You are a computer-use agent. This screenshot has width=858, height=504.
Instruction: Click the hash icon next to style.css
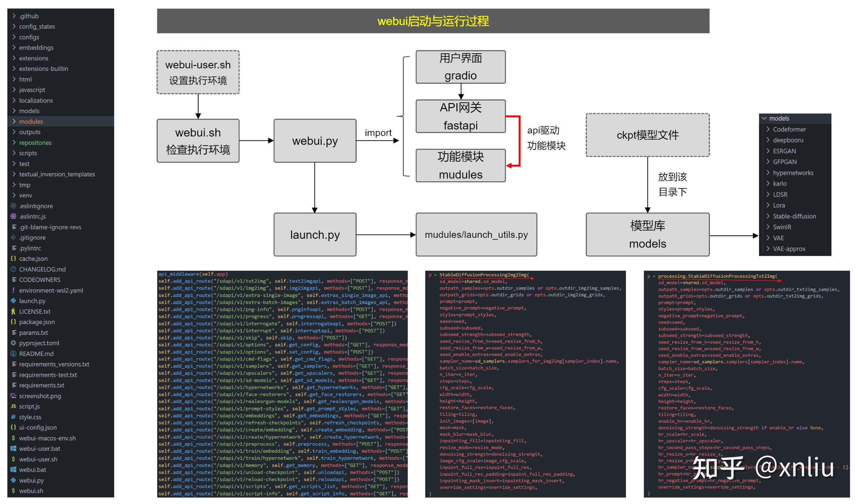13,417
